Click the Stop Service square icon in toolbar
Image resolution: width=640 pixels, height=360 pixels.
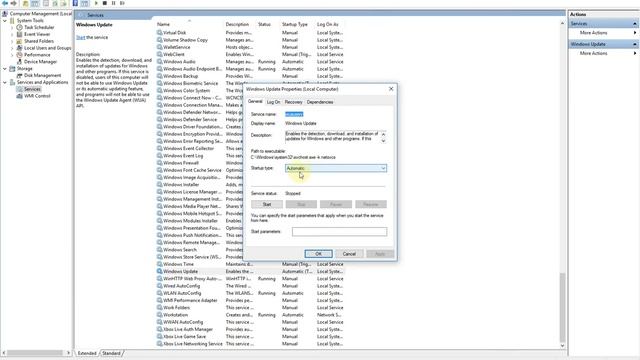pyautogui.click(x=104, y=3)
